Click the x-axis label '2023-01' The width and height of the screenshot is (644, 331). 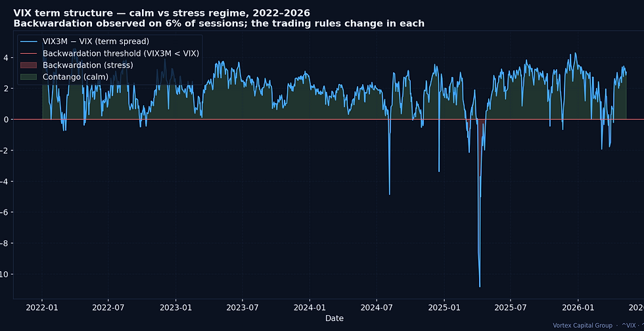pos(176,307)
